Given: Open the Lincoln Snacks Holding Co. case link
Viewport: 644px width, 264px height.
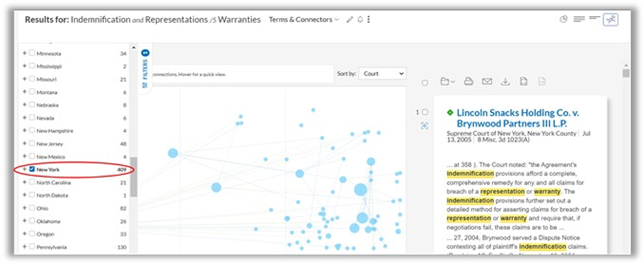Looking at the screenshot, I should (517, 118).
